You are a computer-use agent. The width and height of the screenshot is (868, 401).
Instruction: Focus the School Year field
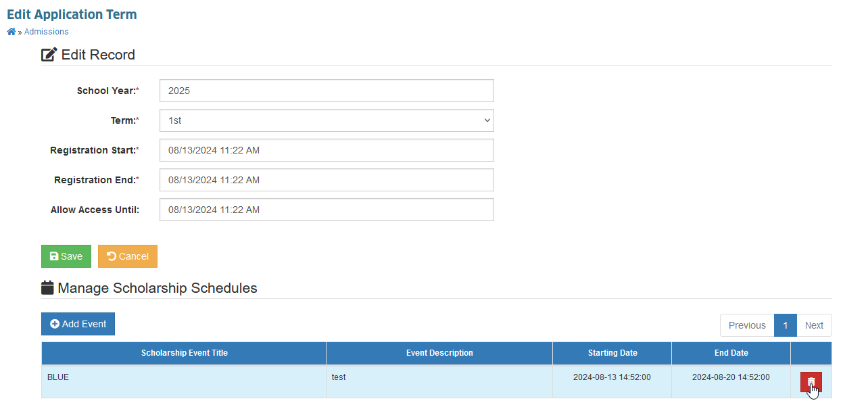[327, 91]
